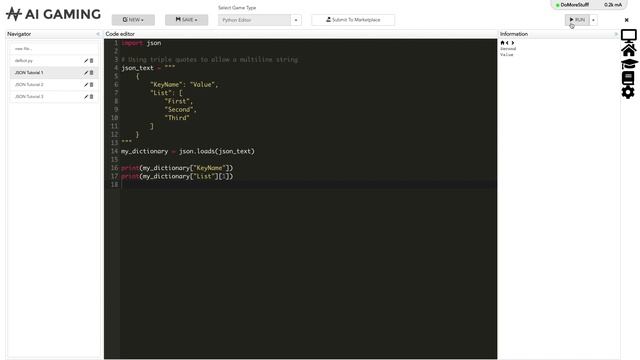Click line 1 'import json' in editor
The image size is (640, 360).
tap(141, 43)
